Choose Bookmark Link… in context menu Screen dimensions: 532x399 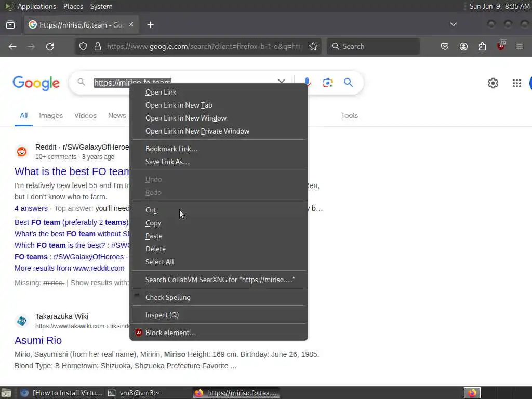coord(219,149)
